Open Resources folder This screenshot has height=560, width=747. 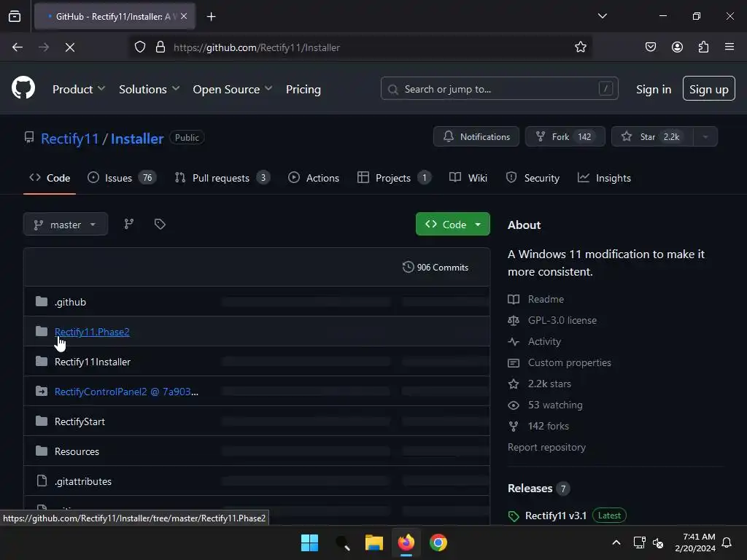pyautogui.click(x=77, y=451)
